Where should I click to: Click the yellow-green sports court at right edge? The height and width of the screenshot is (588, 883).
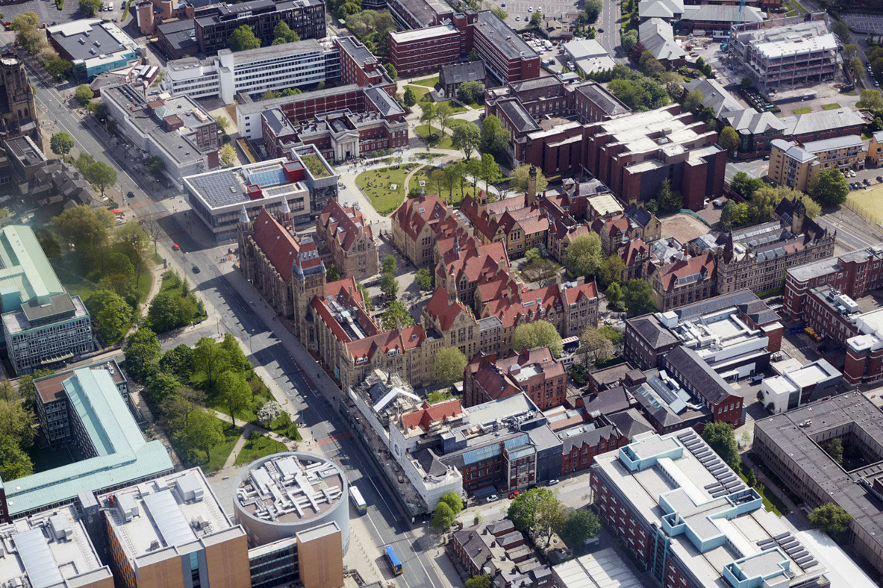click(x=868, y=202)
